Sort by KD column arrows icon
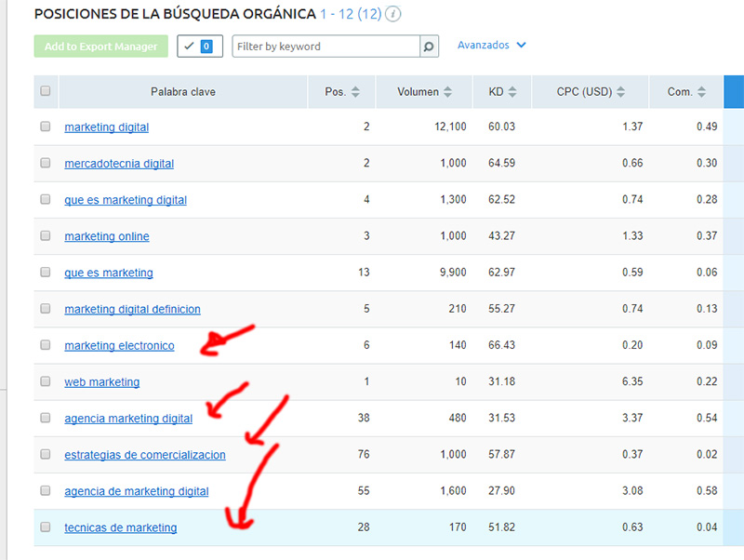The width and height of the screenshot is (744, 560). (x=513, y=92)
